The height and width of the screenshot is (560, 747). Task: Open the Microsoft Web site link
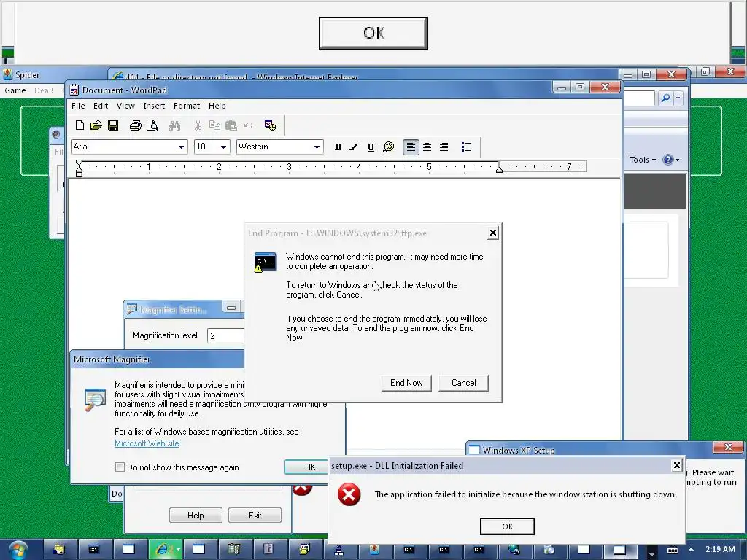147,443
